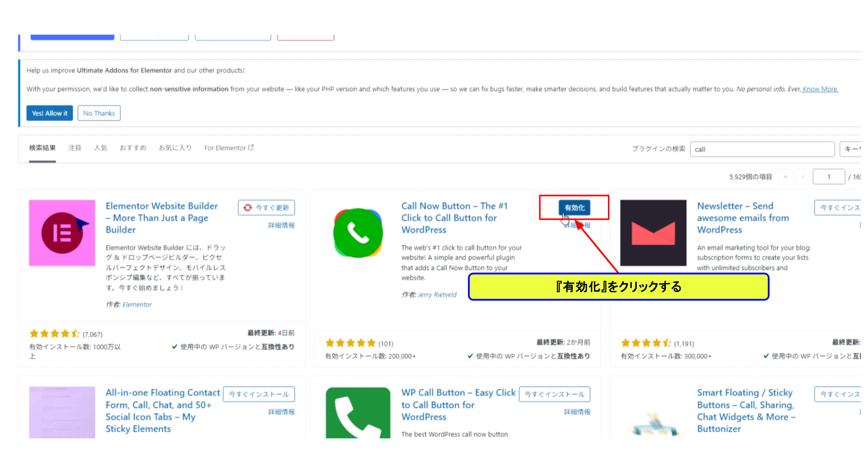Screen dimensions: 868x473
Task: Install the WP Call Button plugin
Action: (x=555, y=394)
